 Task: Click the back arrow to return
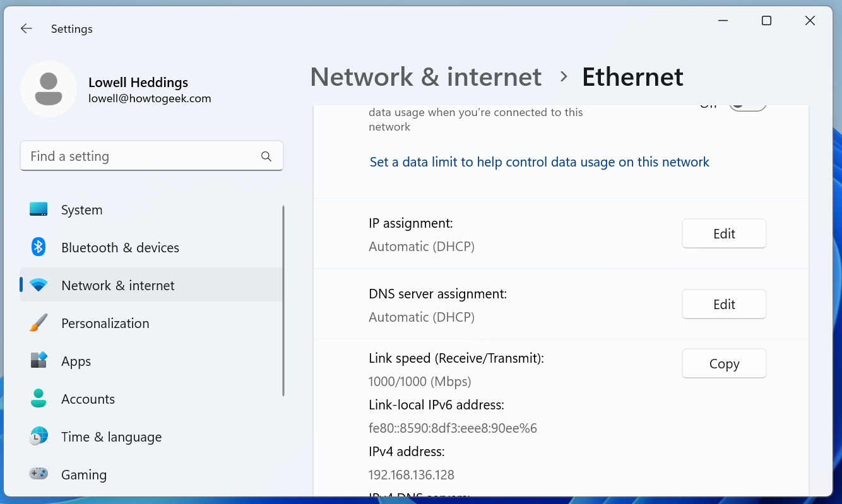point(26,28)
